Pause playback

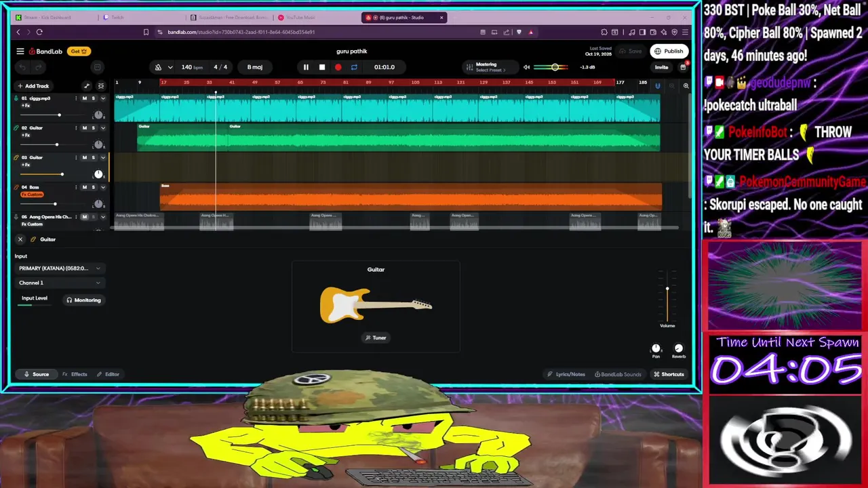point(306,67)
